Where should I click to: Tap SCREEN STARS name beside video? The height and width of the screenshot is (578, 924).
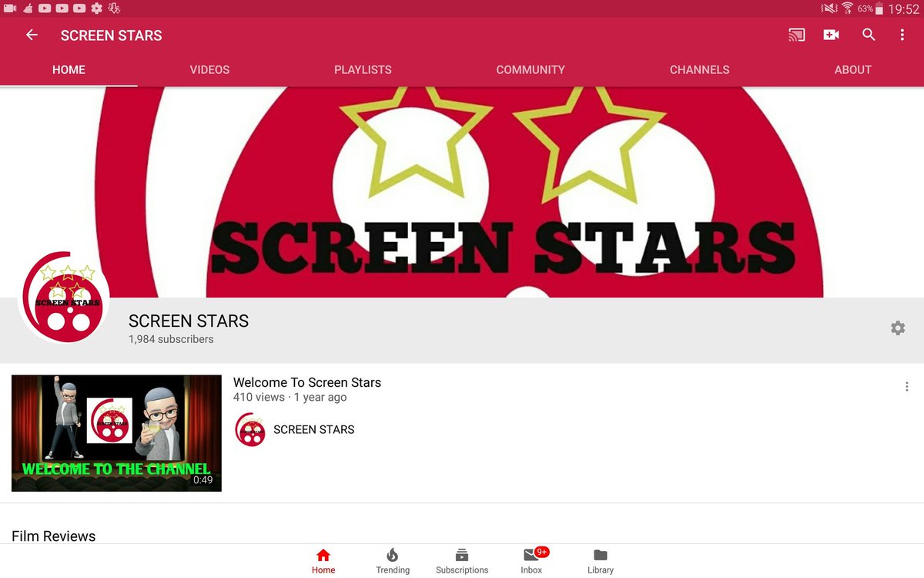pos(314,429)
